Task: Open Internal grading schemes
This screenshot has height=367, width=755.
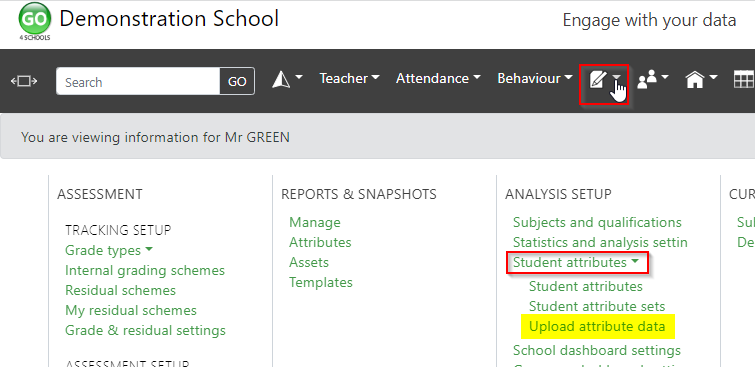Action: 145,271
